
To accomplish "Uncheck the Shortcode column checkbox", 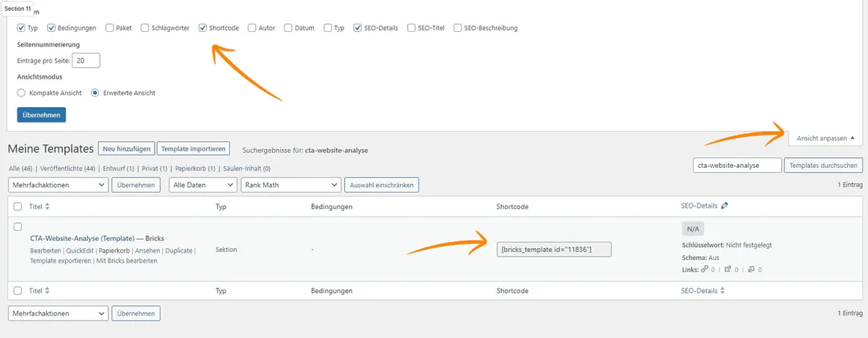I will [x=203, y=28].
